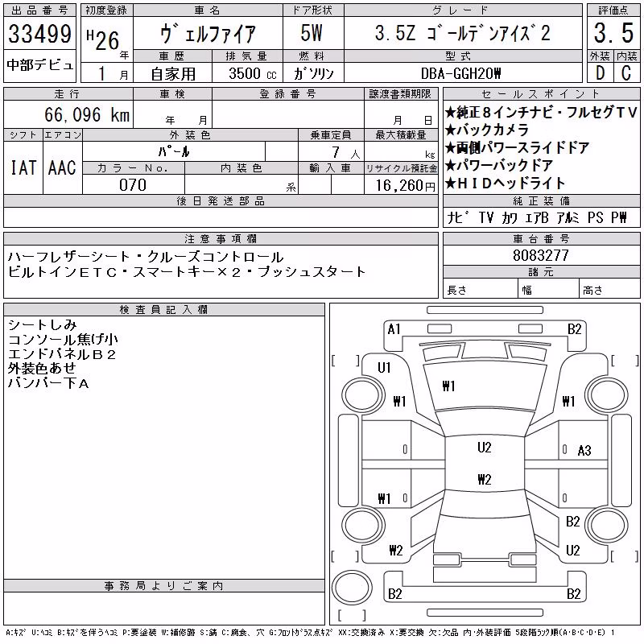The width and height of the screenshot is (644, 644).
Task: Select chassis number 8083277
Action: [541, 255]
